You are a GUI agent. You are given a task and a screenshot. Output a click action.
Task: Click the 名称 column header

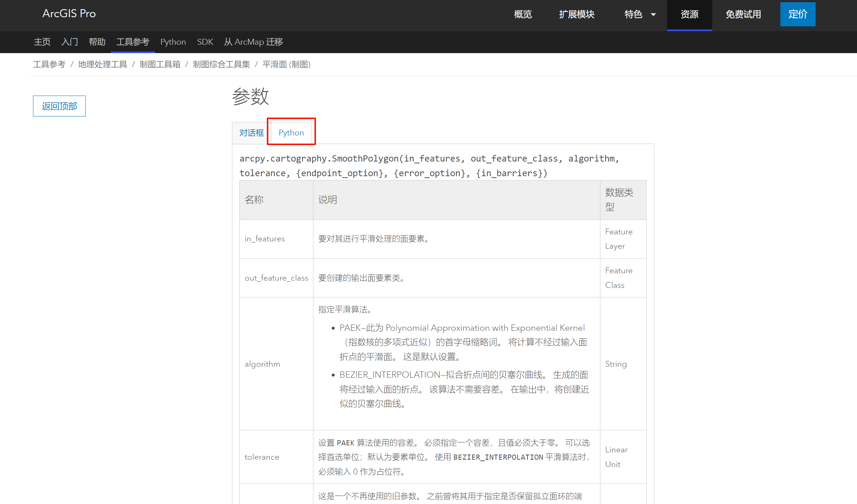(x=276, y=200)
